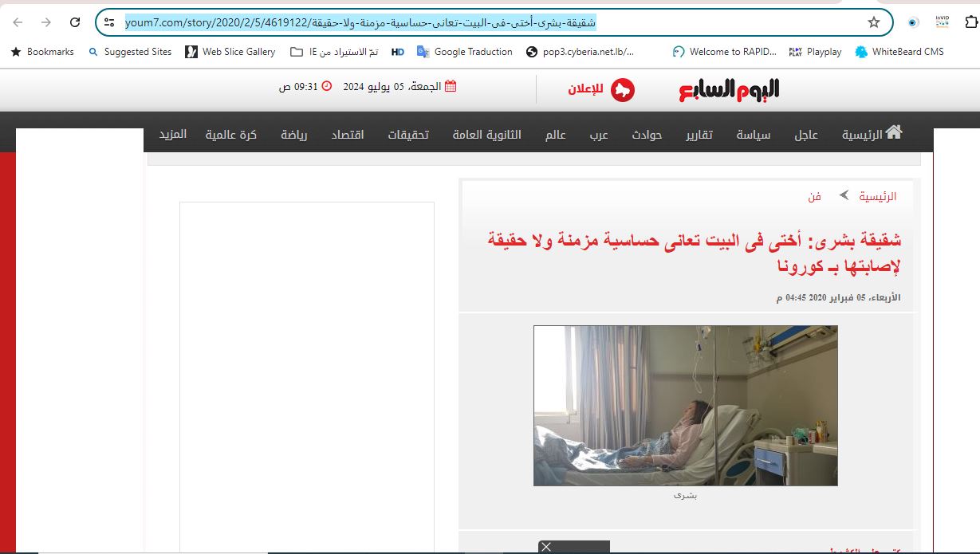Click the red للإعلان advertising icon
This screenshot has height=554, width=980.
tap(622, 90)
